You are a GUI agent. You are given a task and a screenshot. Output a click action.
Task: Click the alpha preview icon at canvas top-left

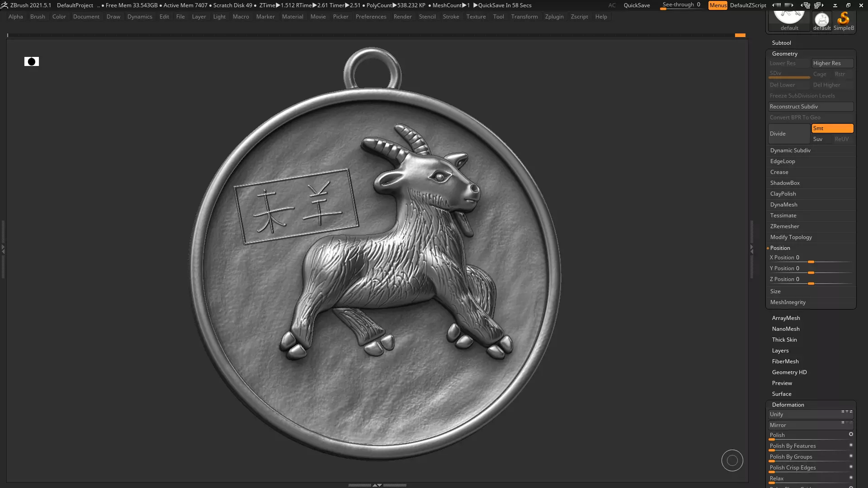coord(32,61)
